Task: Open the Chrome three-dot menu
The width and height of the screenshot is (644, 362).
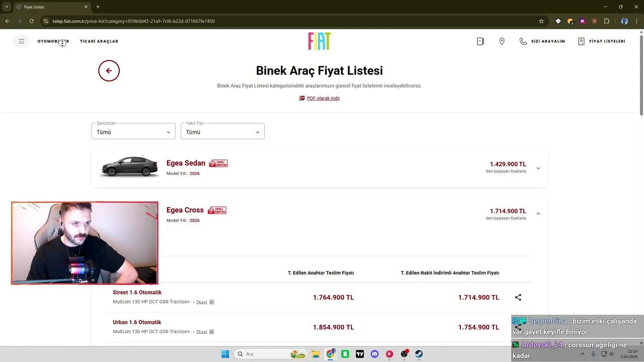Action: [x=636, y=21]
